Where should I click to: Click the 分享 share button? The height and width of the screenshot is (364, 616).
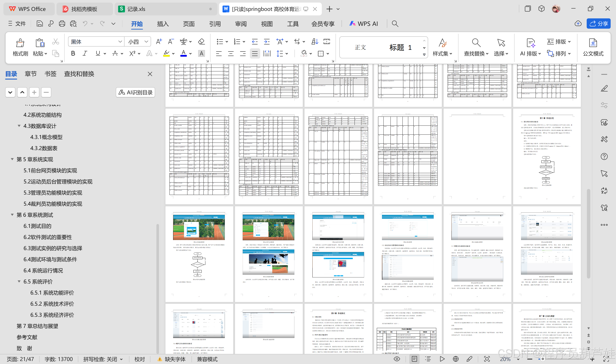pos(599,24)
